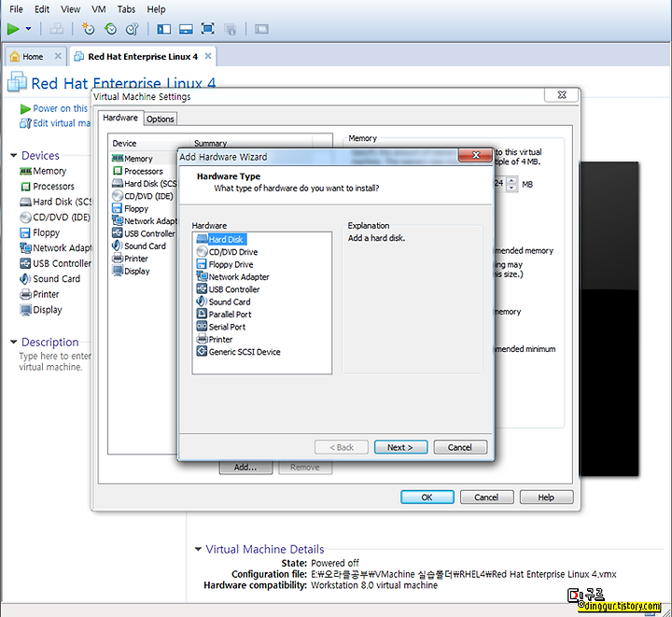Close the Add Hardware Wizard dialog
Image resolution: width=672 pixels, height=617 pixels.
coord(475,155)
